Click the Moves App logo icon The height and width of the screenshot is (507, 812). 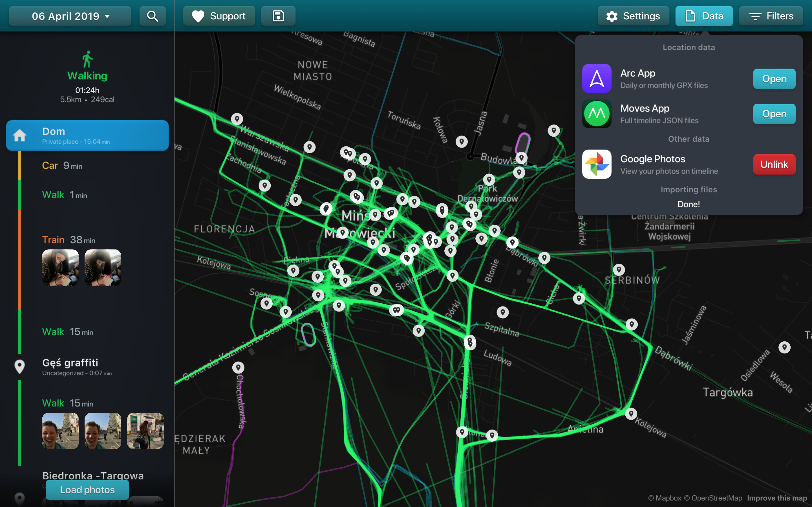click(x=597, y=114)
